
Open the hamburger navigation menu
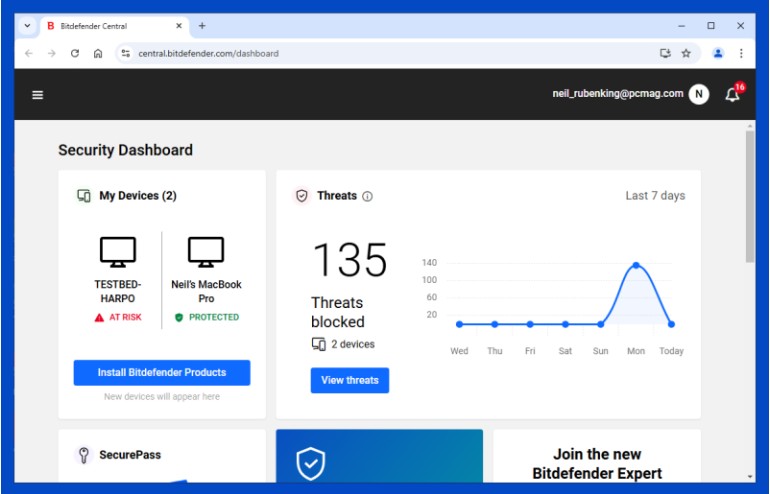click(38, 95)
